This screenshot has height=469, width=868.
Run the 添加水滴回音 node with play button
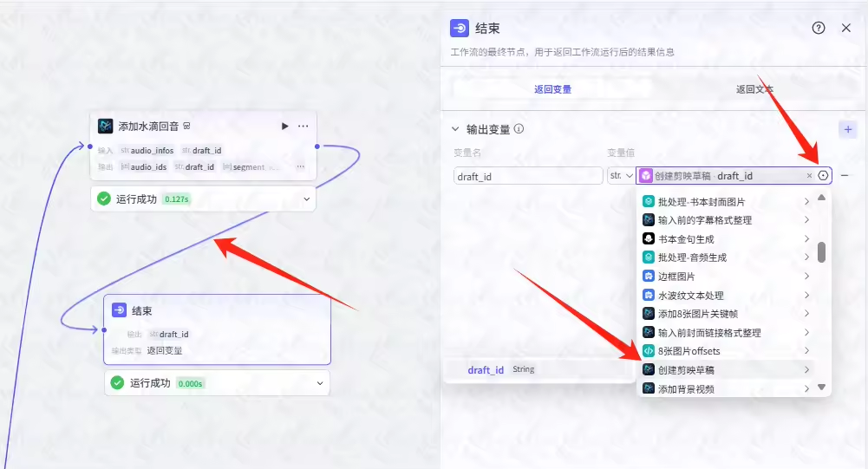point(284,127)
